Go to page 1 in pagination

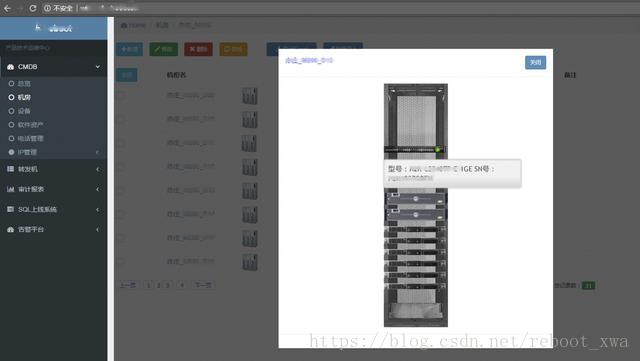[149, 285]
